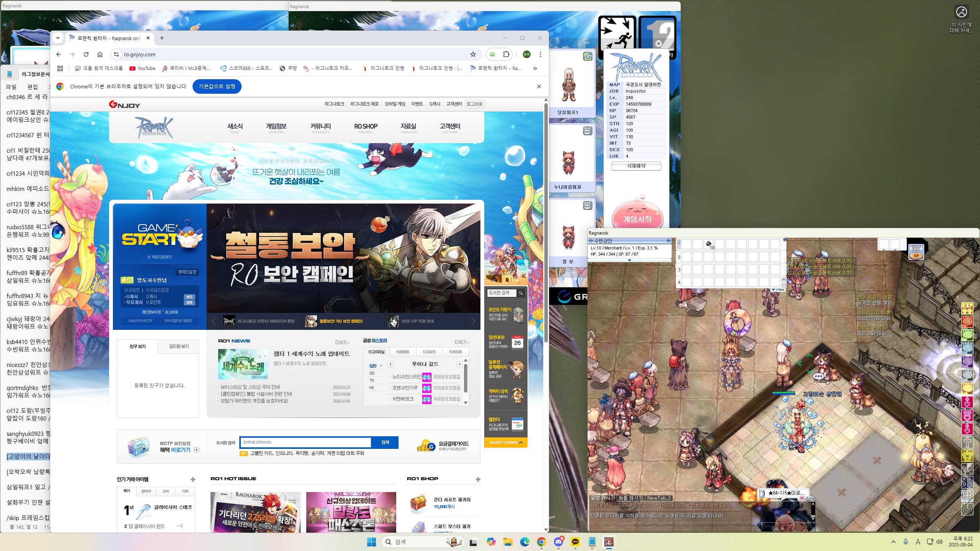Click the Dex buff icon in game sidebar

pyautogui.click(x=967, y=362)
